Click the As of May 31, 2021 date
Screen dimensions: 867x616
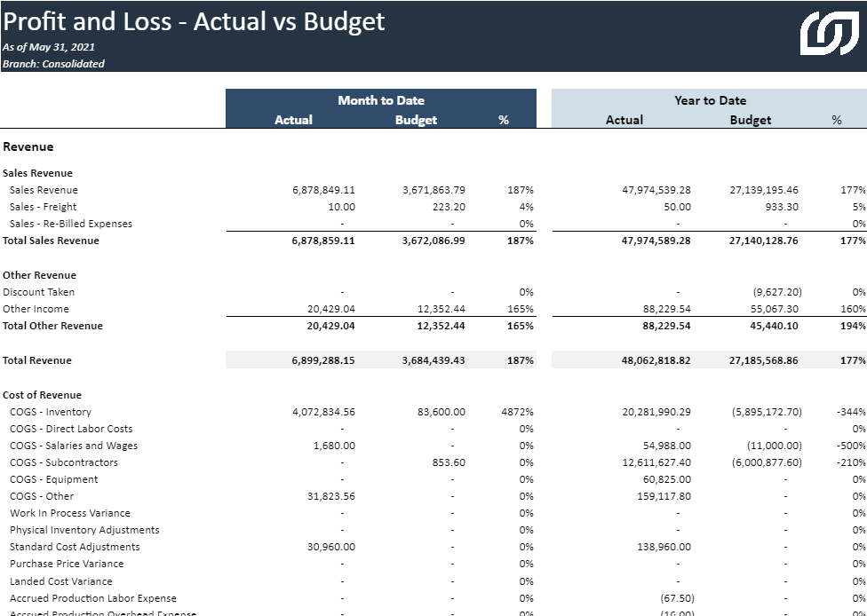pos(49,47)
